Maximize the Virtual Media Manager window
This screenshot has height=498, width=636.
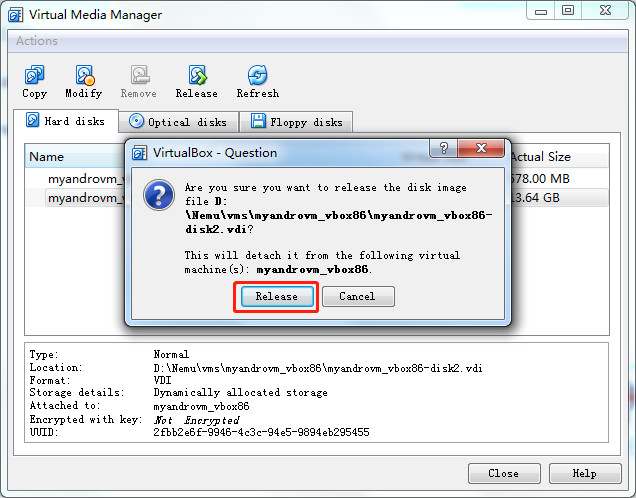[x=568, y=11]
